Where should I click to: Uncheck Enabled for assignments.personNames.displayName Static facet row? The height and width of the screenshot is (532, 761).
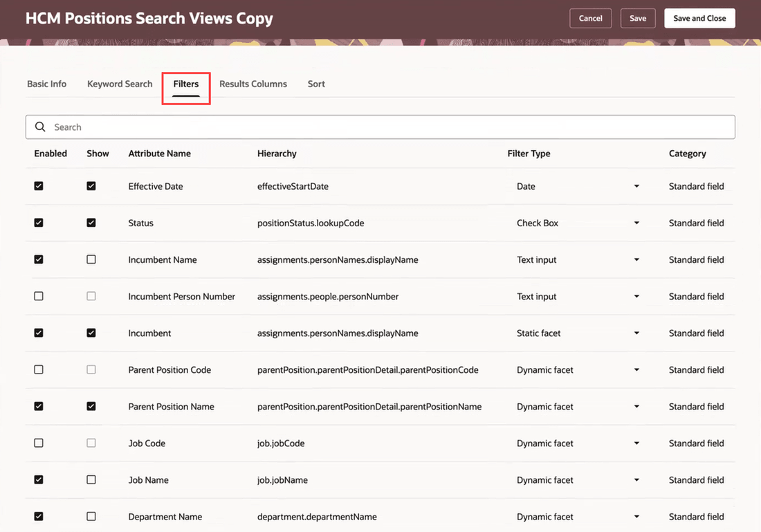(39, 333)
